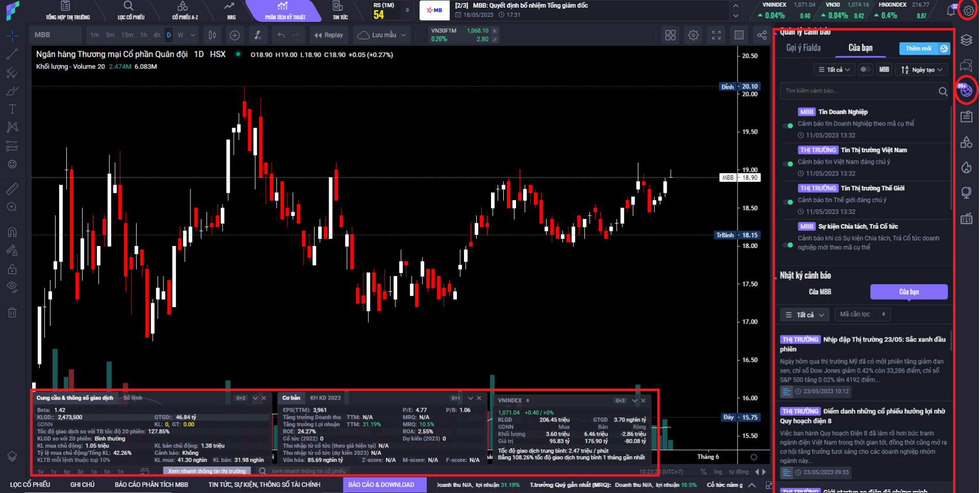Select the text tool in drawing toolbar
This screenshot has width=980, height=493.
pyautogui.click(x=12, y=109)
